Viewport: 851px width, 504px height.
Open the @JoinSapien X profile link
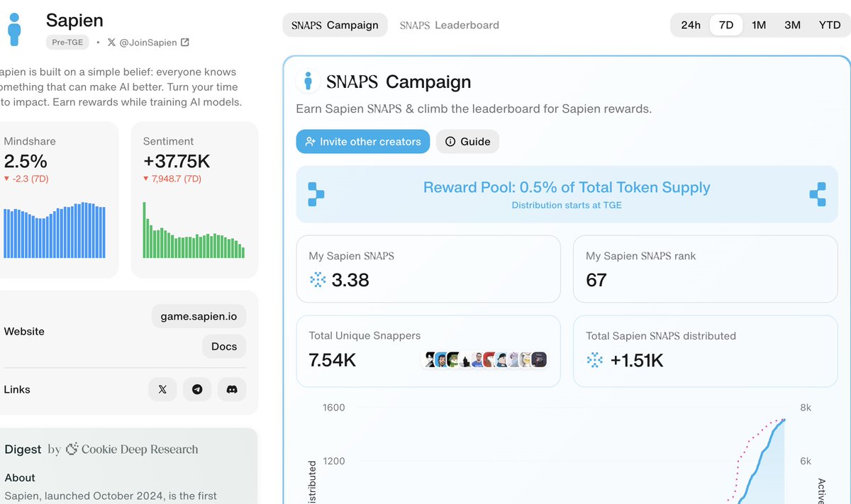coord(148,43)
